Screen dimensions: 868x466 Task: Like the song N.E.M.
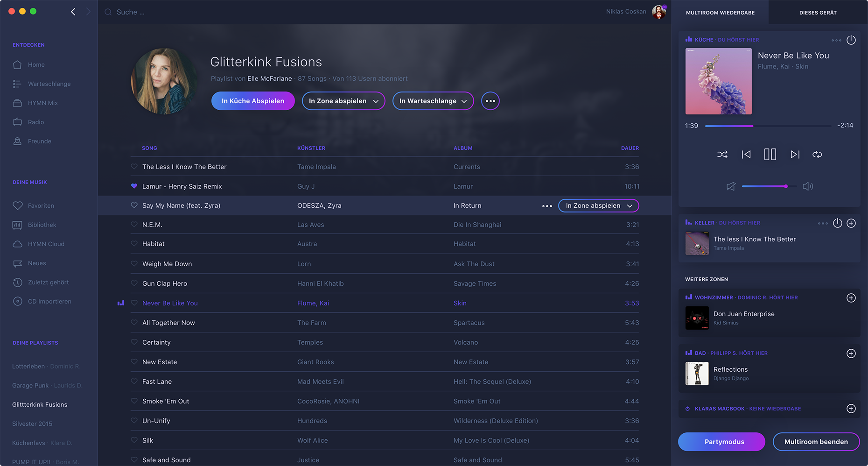click(x=134, y=225)
